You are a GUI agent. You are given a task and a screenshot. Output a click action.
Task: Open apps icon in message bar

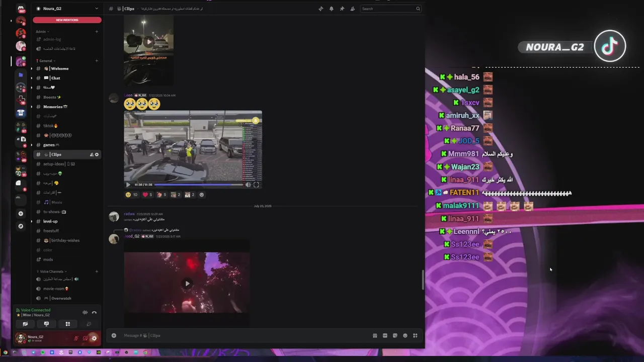point(415,335)
